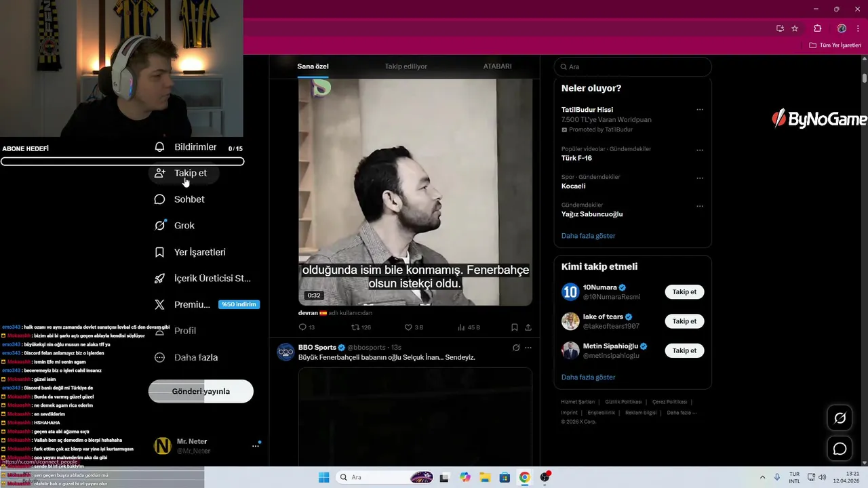Like the post with 3 B likes
This screenshot has height=488, width=868.
point(414,327)
